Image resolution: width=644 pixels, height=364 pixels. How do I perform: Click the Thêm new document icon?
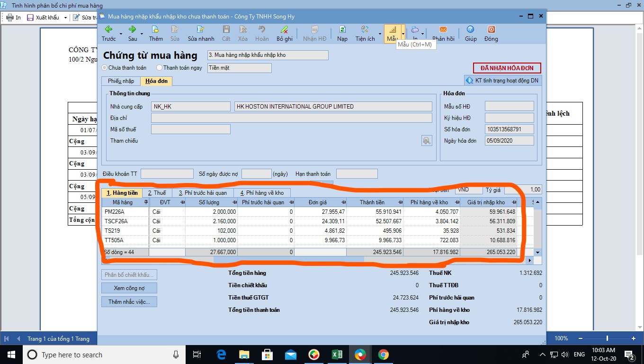tap(156, 29)
